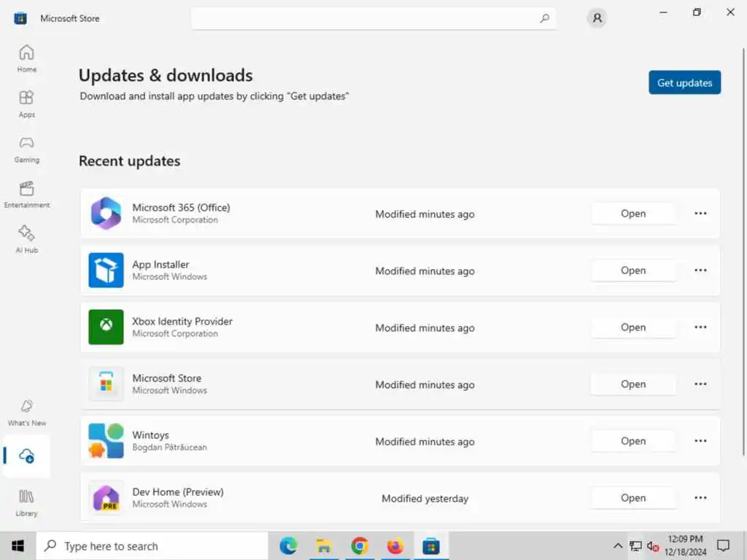
Task: Click Open in the Microsoft Store row
Action: (633, 384)
